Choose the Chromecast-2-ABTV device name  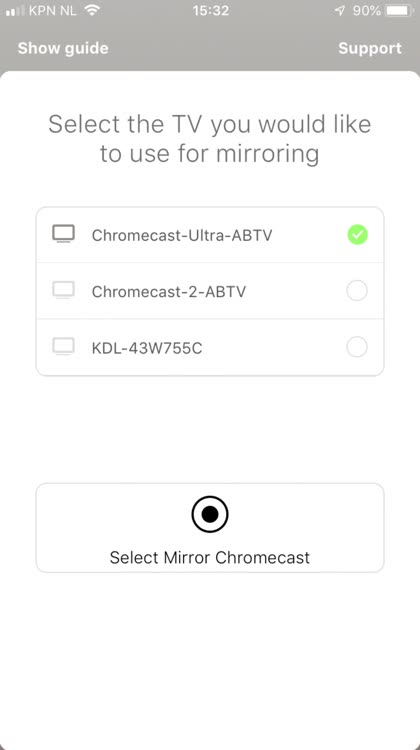coord(169,291)
